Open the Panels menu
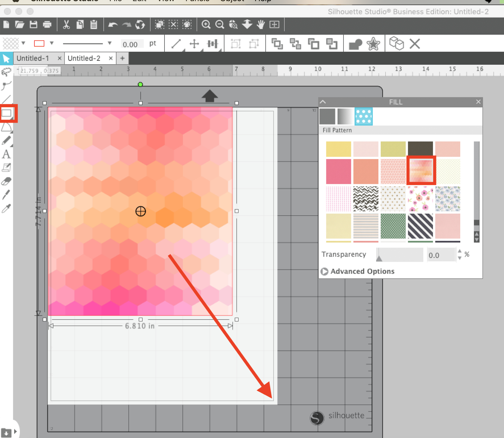 (198, 1)
